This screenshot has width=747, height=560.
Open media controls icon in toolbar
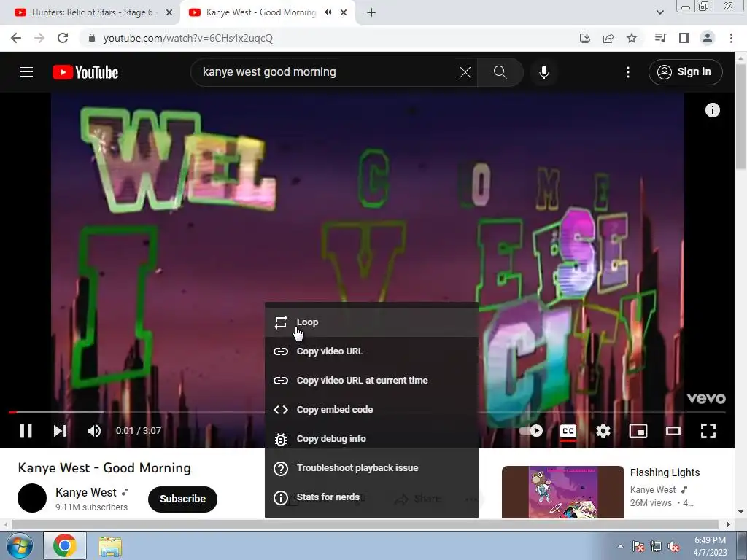tap(660, 38)
